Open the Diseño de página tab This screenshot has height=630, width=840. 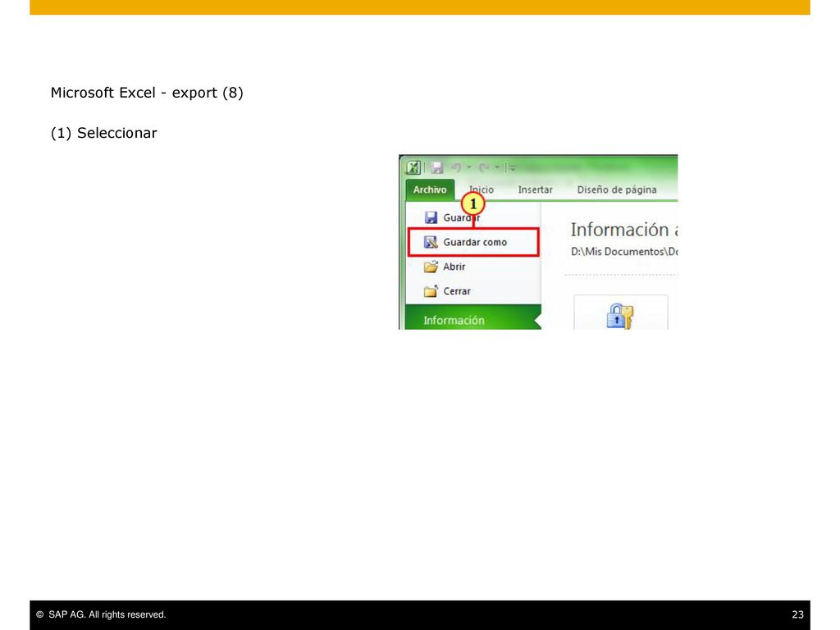click(617, 189)
